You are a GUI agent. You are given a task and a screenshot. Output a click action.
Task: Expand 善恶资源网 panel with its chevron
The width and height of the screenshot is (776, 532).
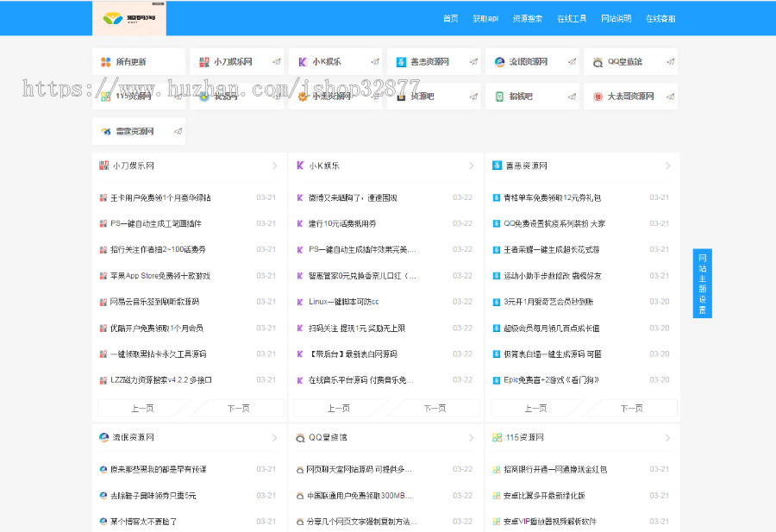(x=667, y=166)
